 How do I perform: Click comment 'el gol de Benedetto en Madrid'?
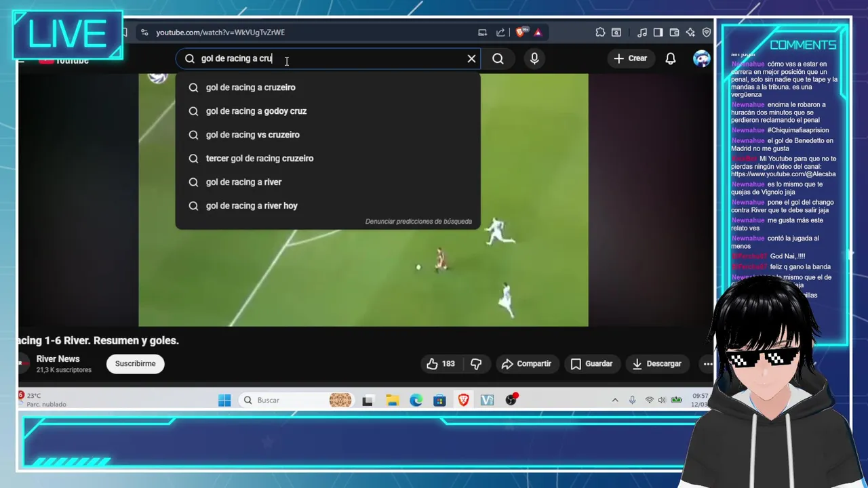pos(782,144)
